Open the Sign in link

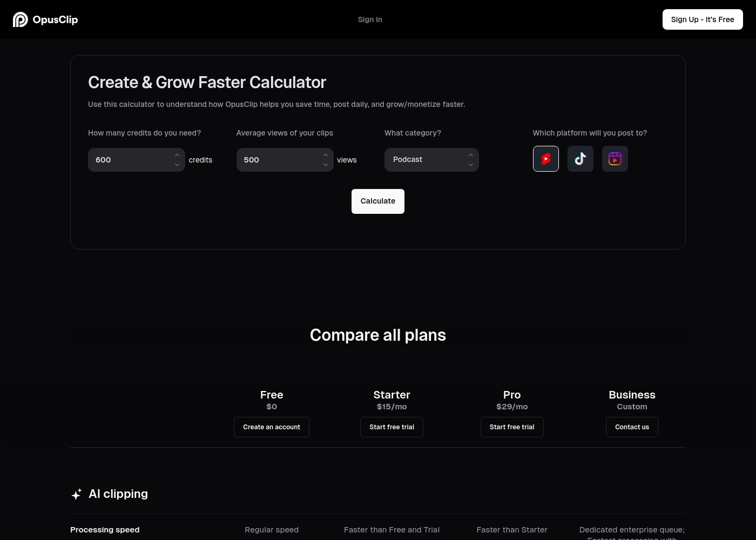tap(370, 19)
